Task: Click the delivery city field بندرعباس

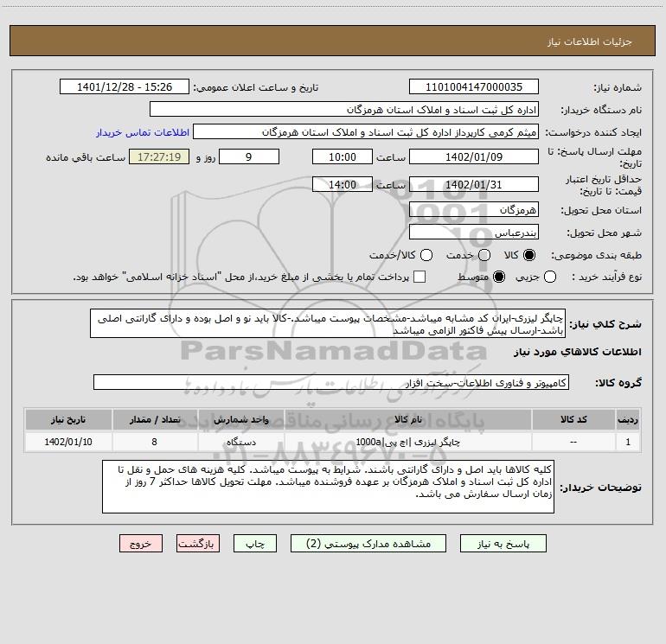Action: tap(474, 233)
